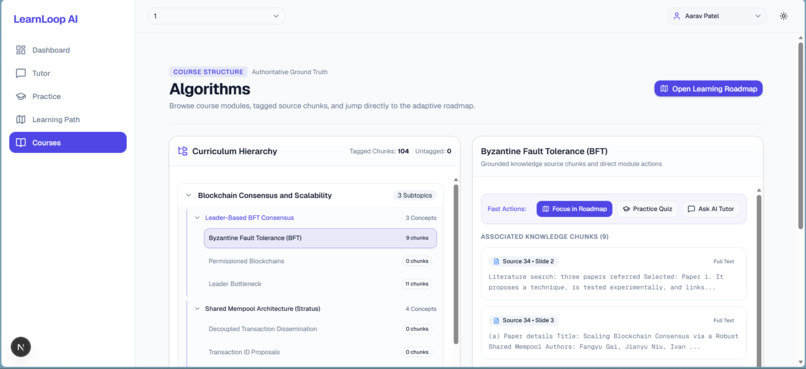This screenshot has height=369, width=806.
Task: Click the Practice graduation cap icon
Action: [x=21, y=96]
